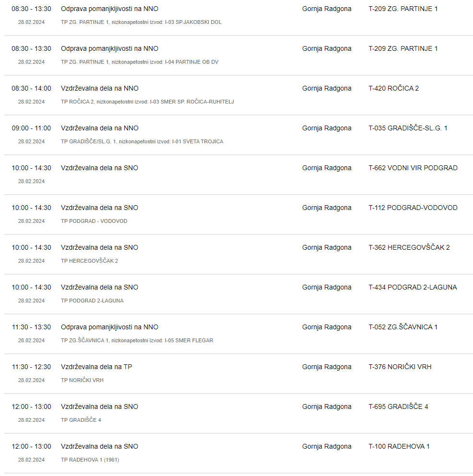This screenshot has height=476, width=473.
Task: Select the TP RADEHOVA 1 (1961) description
Action: pyautogui.click(x=90, y=460)
